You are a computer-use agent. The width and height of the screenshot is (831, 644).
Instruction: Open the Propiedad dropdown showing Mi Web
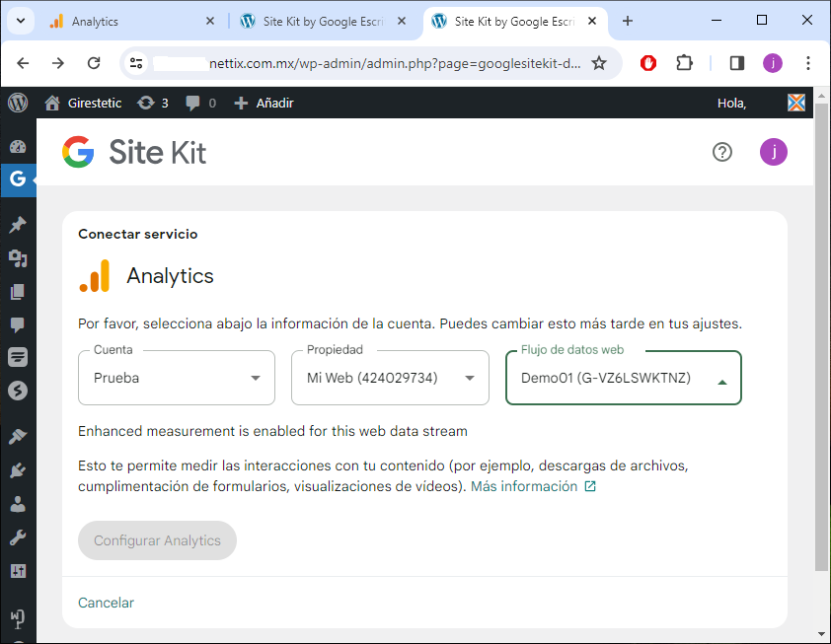tap(390, 378)
